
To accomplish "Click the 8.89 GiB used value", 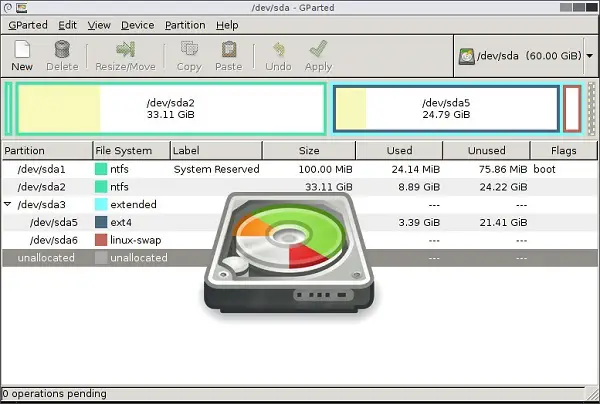I will pos(419,187).
